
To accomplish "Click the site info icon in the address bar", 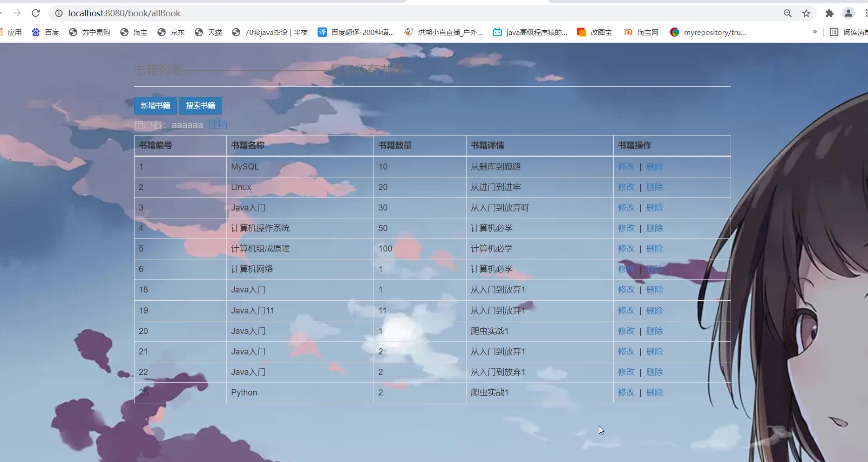I will tap(59, 13).
